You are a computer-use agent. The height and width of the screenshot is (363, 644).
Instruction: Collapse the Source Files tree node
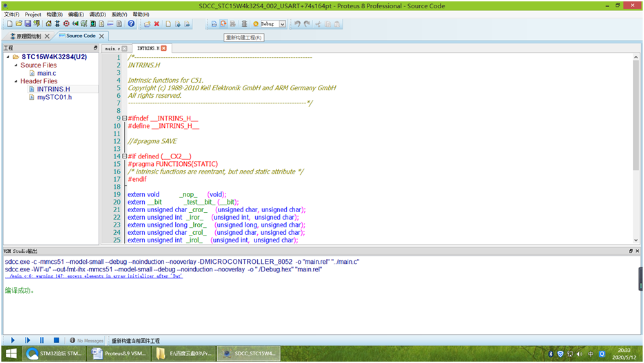click(x=17, y=65)
